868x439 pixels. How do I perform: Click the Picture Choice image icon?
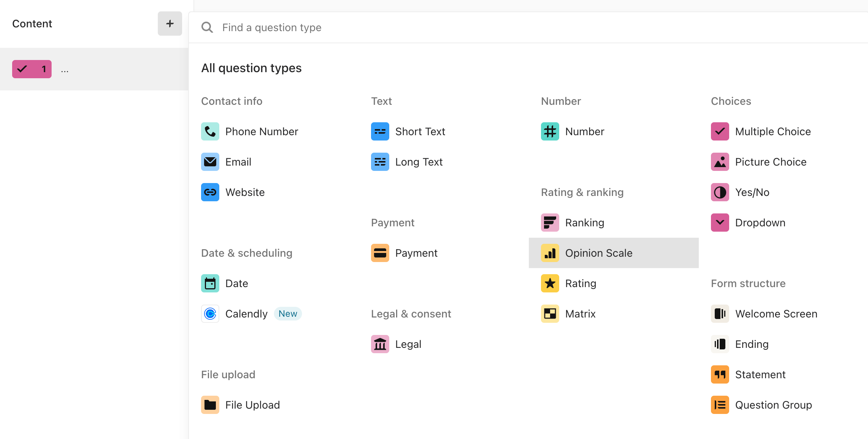[720, 162]
